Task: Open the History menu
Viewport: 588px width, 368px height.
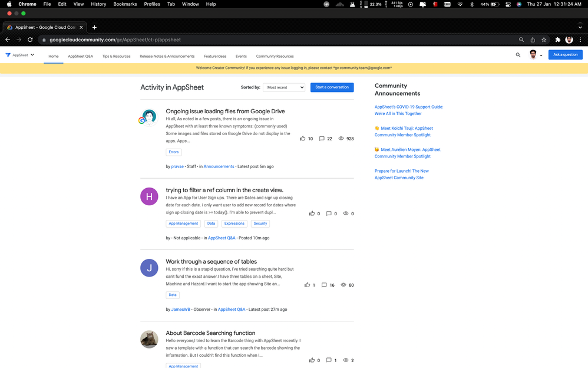Action: (x=98, y=4)
